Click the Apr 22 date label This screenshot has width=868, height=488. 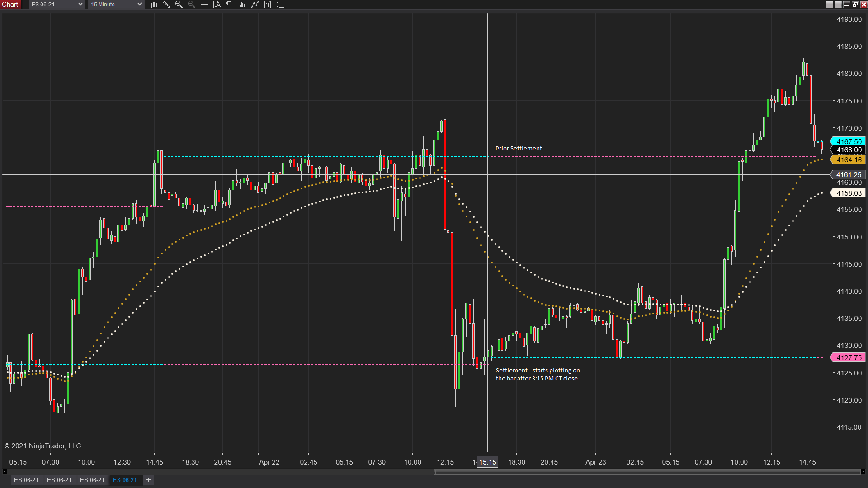[269, 462]
